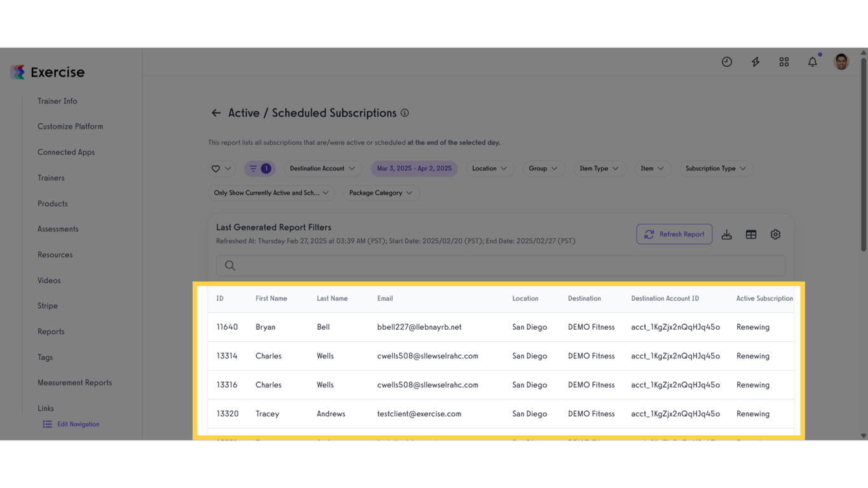This screenshot has width=868, height=488.
Task: Click the Edit Navigation link
Action: (71, 424)
